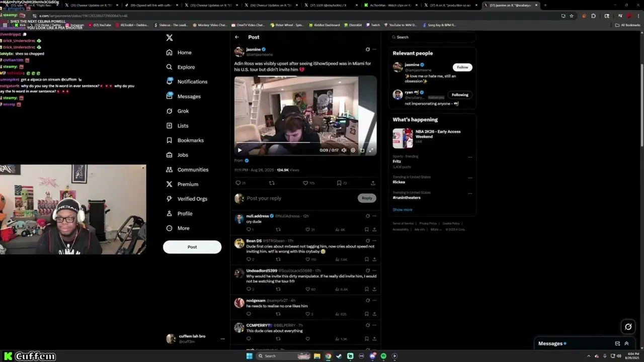This screenshot has width=644, height=362.
Task: Like jasmine's post
Action: (305, 183)
